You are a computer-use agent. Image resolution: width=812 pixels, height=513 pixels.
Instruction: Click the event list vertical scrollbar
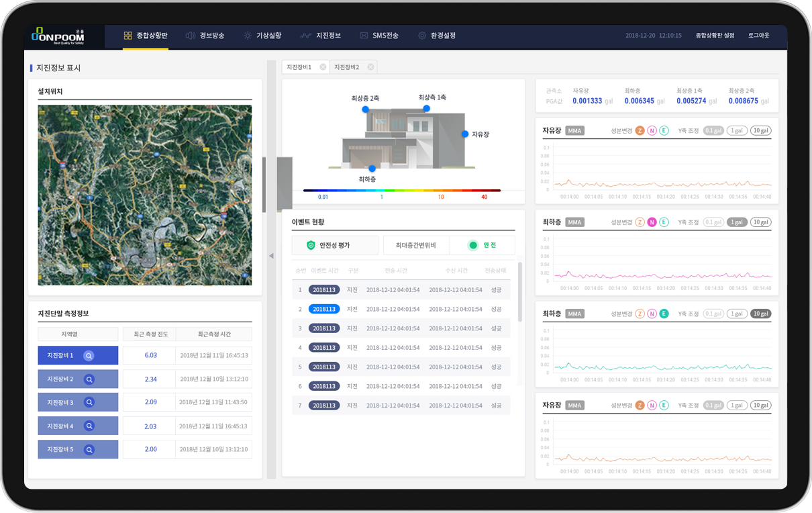coord(519,292)
